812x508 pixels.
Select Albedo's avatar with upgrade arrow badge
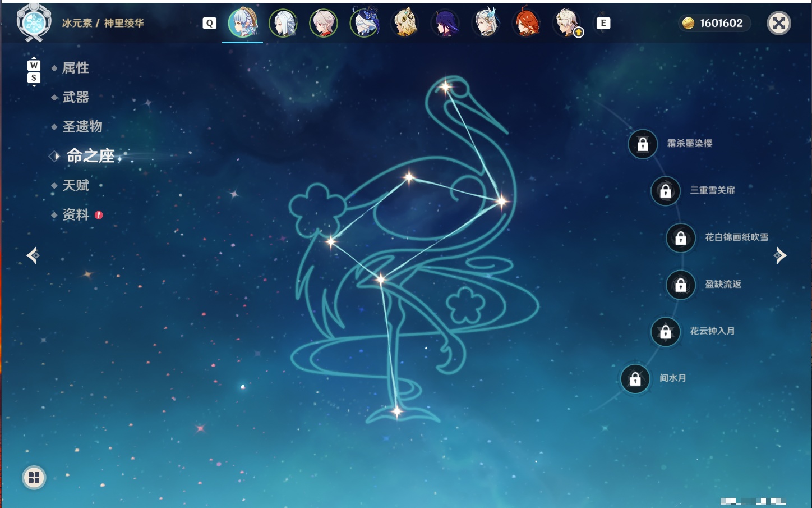pos(568,23)
